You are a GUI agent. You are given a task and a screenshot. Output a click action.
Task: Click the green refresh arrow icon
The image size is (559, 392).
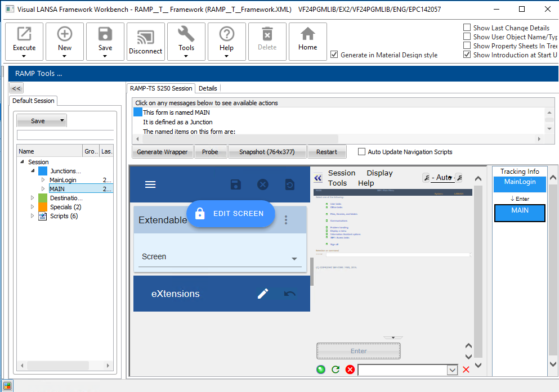[x=336, y=370]
